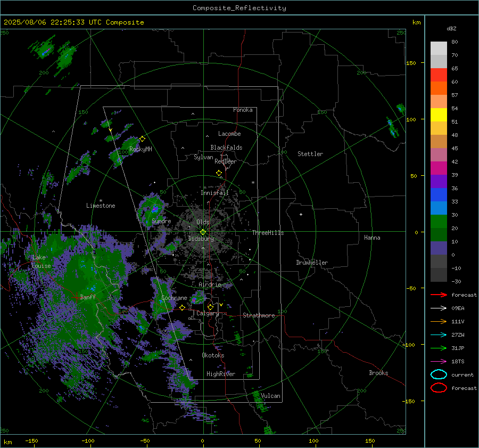The height and width of the screenshot is (448, 479).
Task: Select the yellow diamond marker below Cochrane
Action: pos(183,307)
